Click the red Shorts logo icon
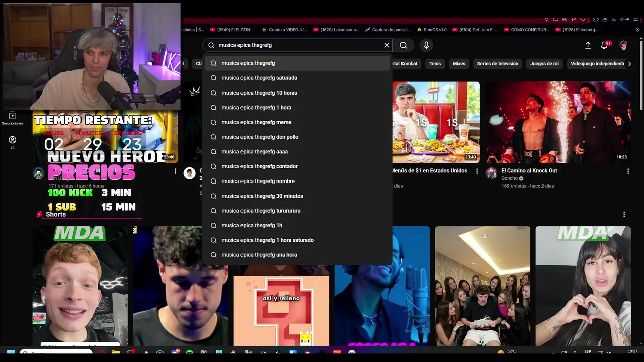This screenshot has width=644, height=362. 39,214
